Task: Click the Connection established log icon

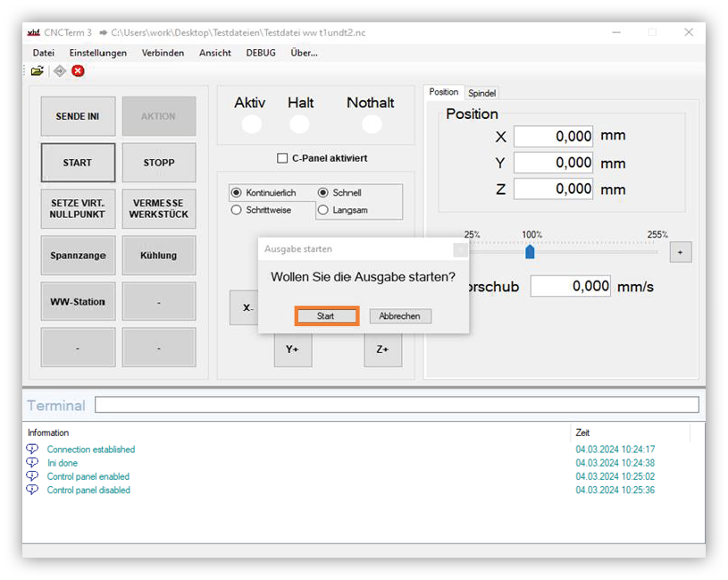Action: click(32, 449)
